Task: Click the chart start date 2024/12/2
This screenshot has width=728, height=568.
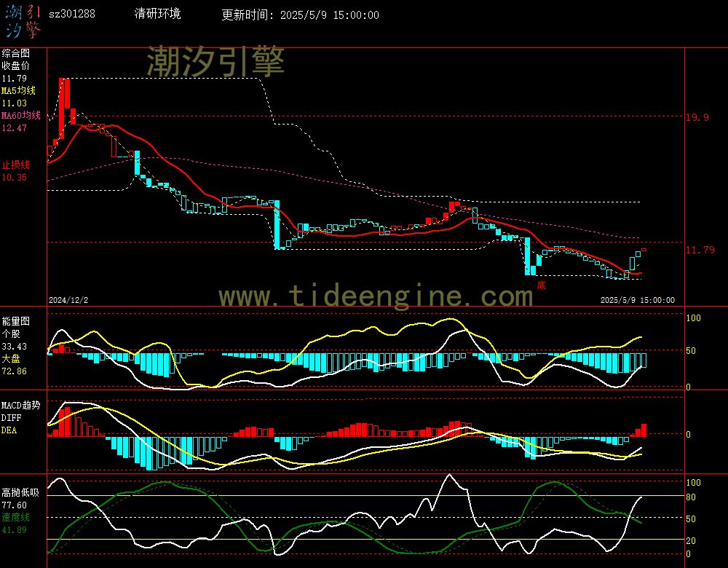Action: (x=68, y=300)
